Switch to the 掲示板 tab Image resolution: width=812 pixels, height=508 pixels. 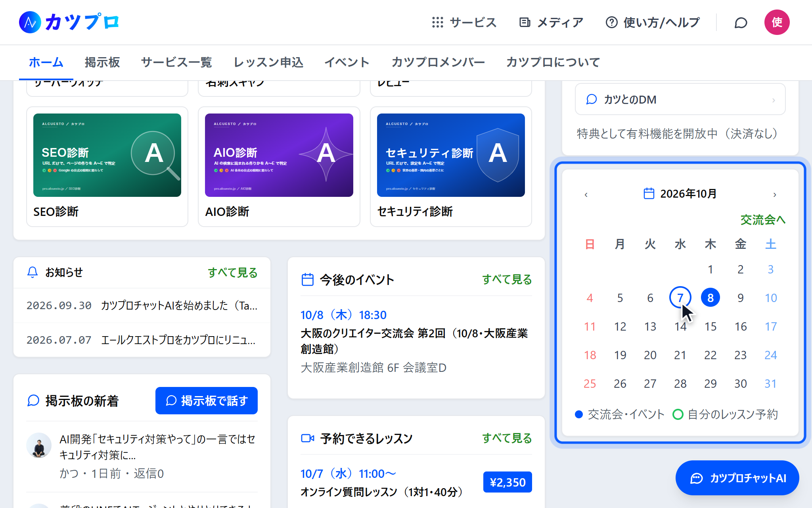(102, 62)
